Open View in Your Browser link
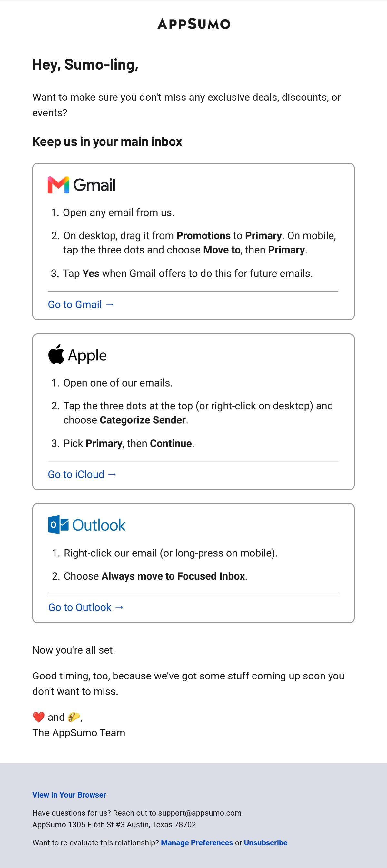The image size is (387, 868). (69, 795)
